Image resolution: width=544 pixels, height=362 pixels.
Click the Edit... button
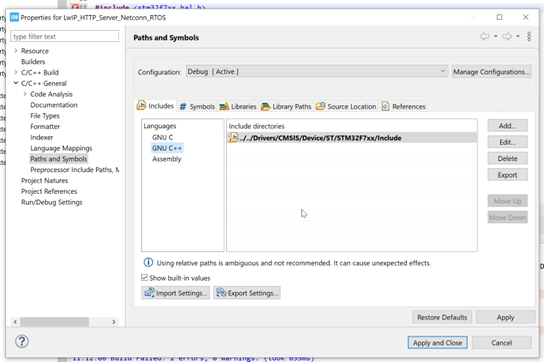click(x=507, y=142)
